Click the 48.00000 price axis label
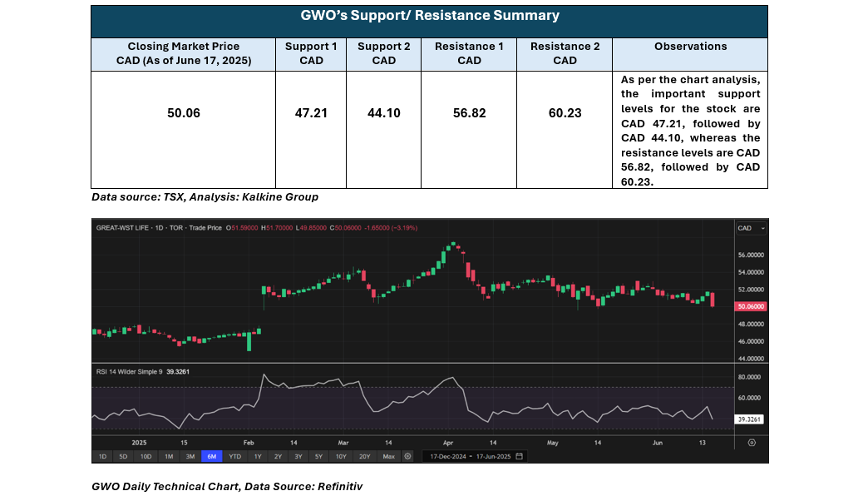 click(752, 325)
